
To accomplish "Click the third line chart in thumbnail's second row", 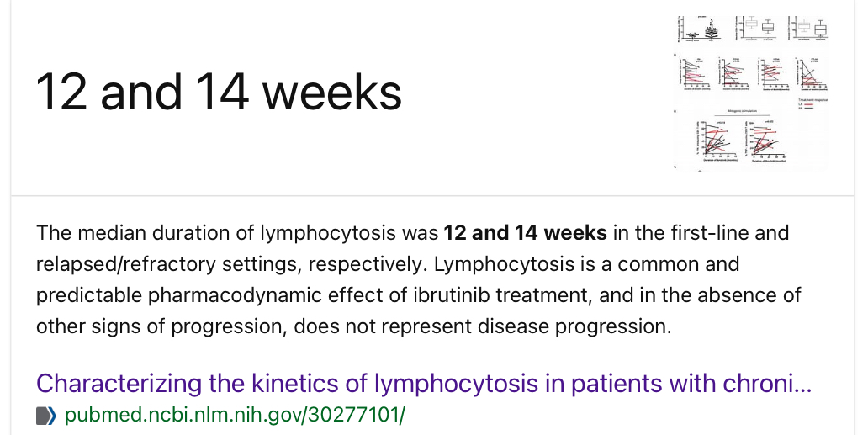I will (771, 75).
